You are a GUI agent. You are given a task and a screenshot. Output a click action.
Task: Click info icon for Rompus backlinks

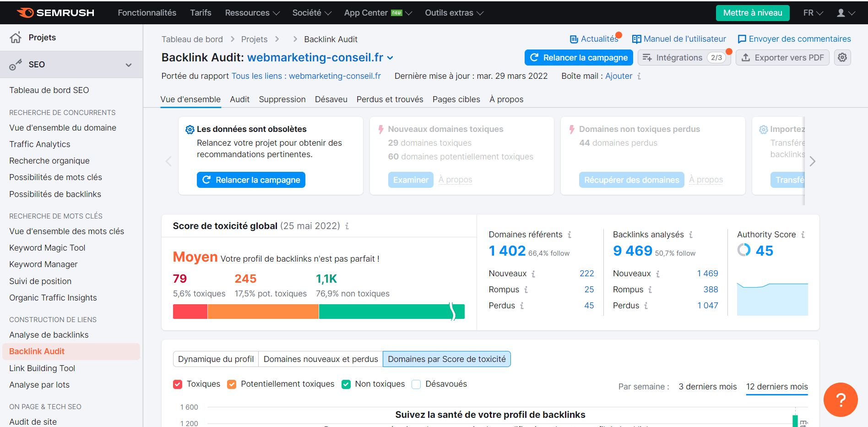coord(650,290)
